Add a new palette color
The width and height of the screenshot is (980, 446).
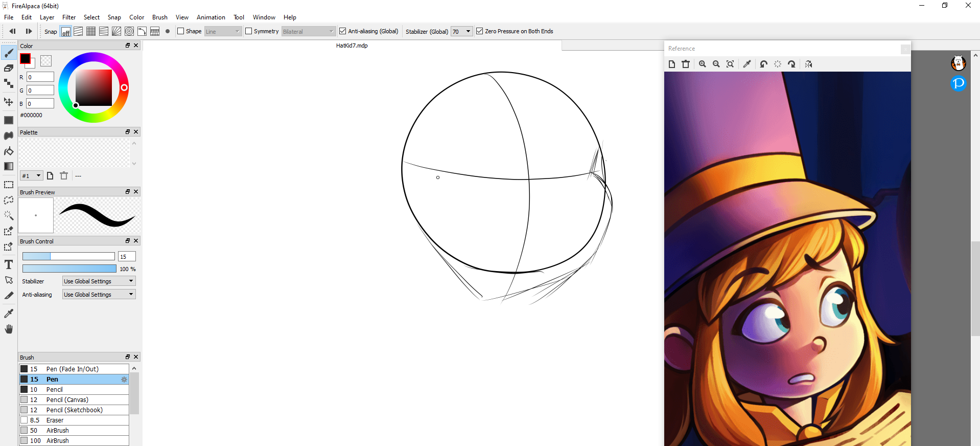point(50,175)
